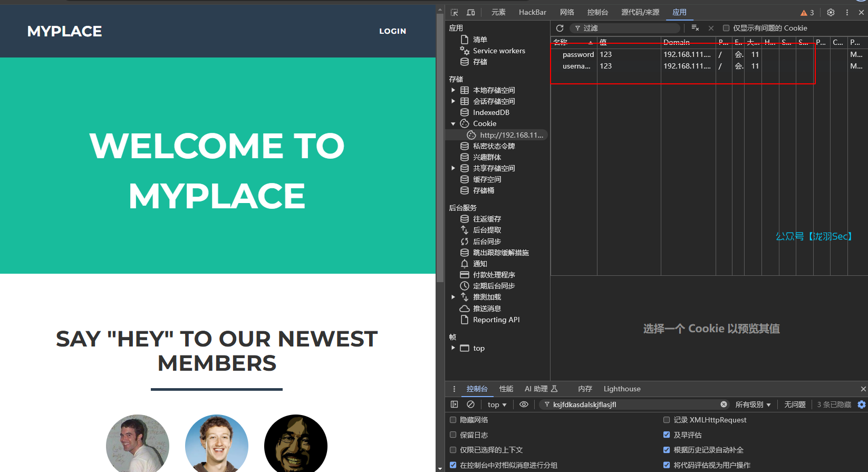
Task: Open the log levels dropdown
Action: 753,404
